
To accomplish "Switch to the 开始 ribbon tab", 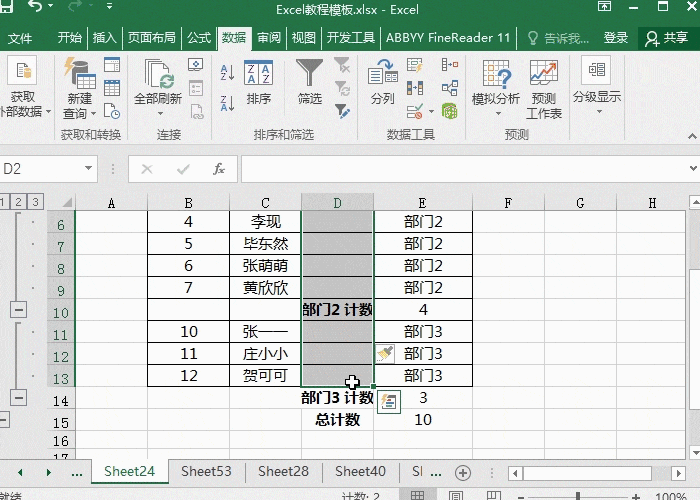I will click(x=70, y=38).
